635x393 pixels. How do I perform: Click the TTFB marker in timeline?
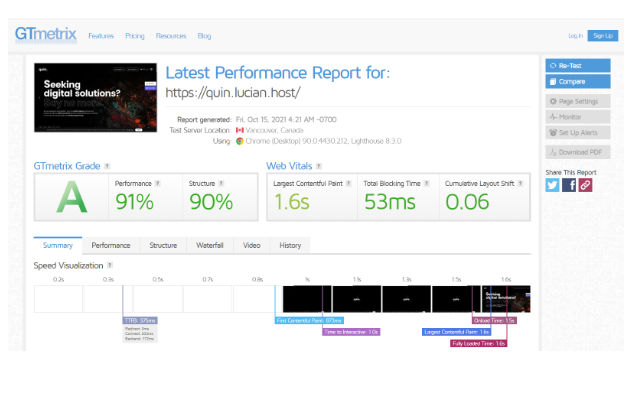coord(140,320)
